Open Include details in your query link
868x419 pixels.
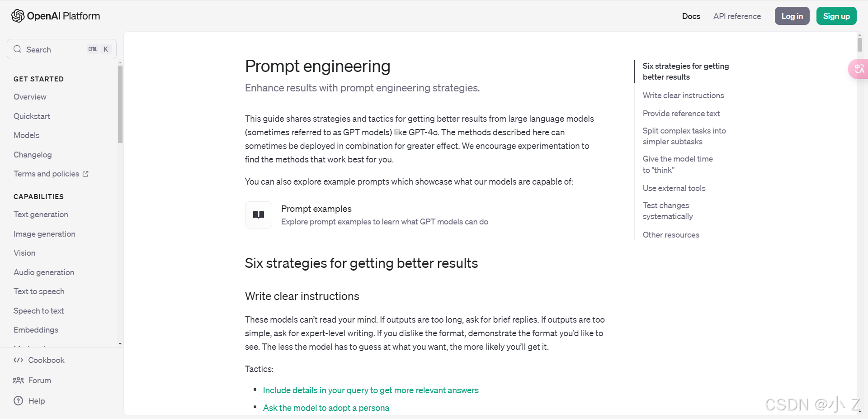click(371, 390)
